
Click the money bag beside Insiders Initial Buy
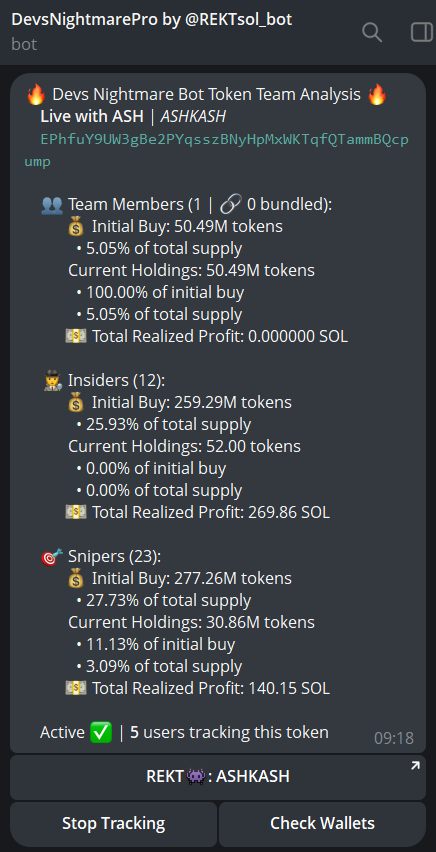(76, 403)
